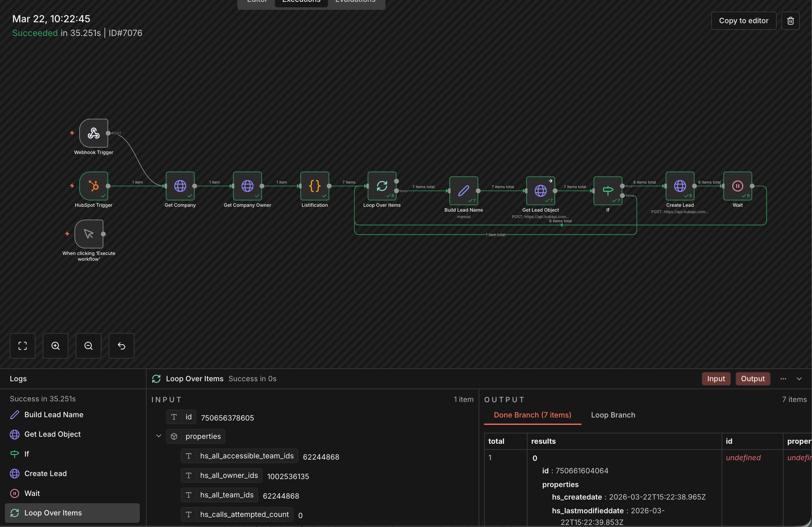Switch to the Loop Branch tab

click(613, 415)
